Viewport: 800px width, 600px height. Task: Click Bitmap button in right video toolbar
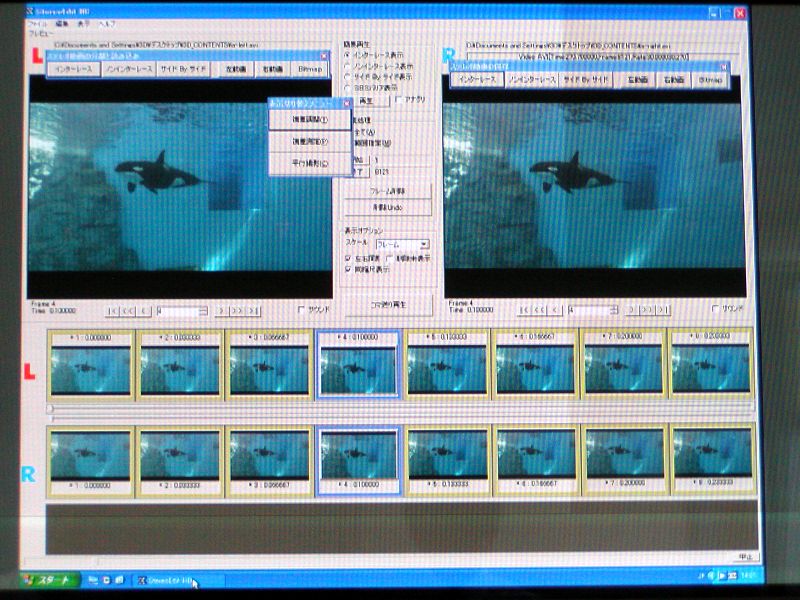pos(711,78)
